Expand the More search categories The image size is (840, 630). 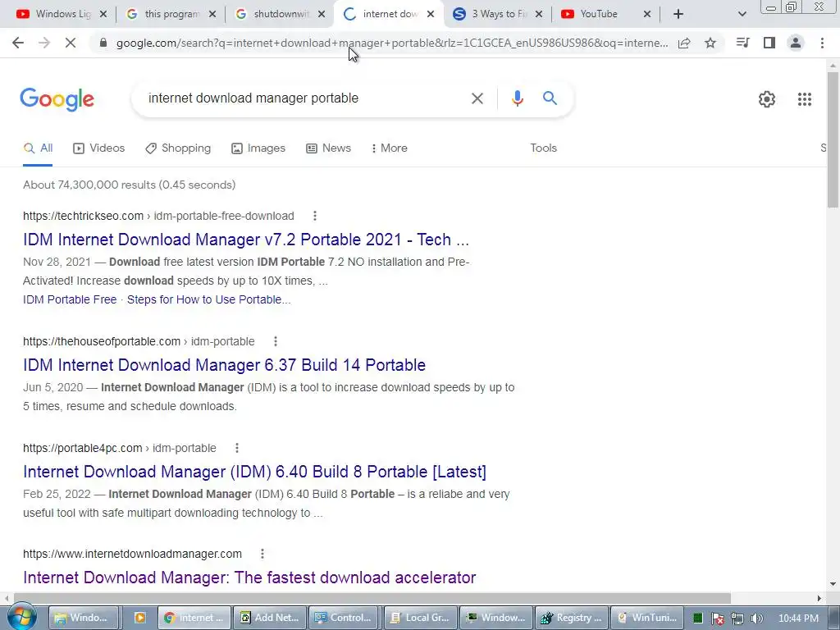(390, 148)
